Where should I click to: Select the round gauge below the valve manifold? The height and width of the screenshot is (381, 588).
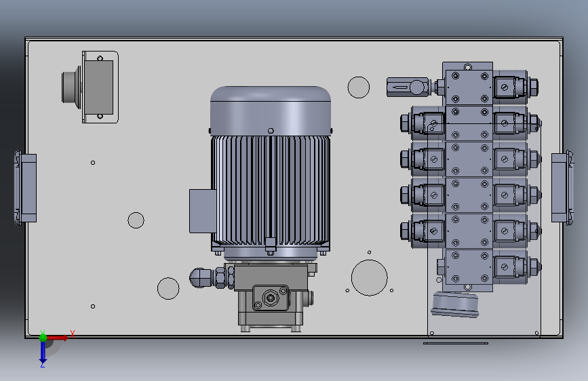click(455, 305)
